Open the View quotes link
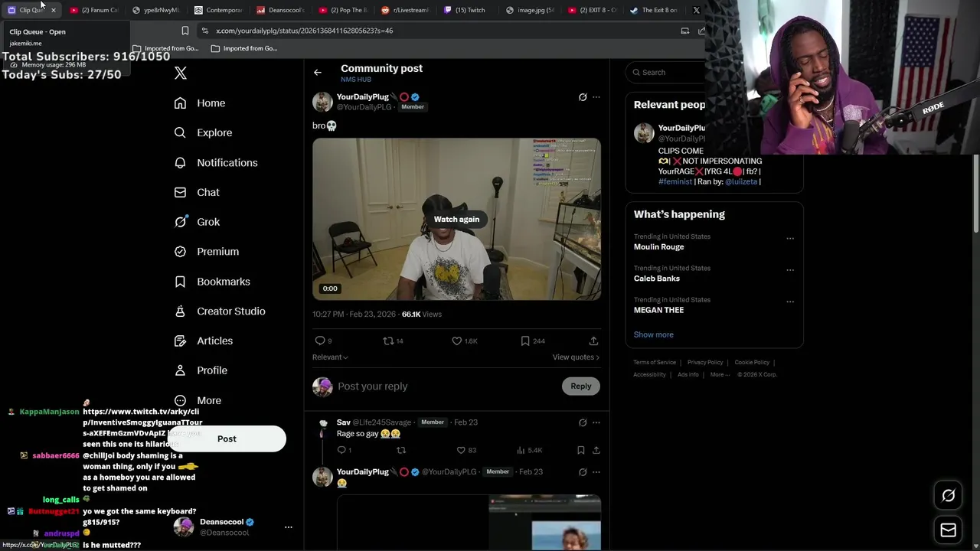980x551 pixels. (576, 357)
